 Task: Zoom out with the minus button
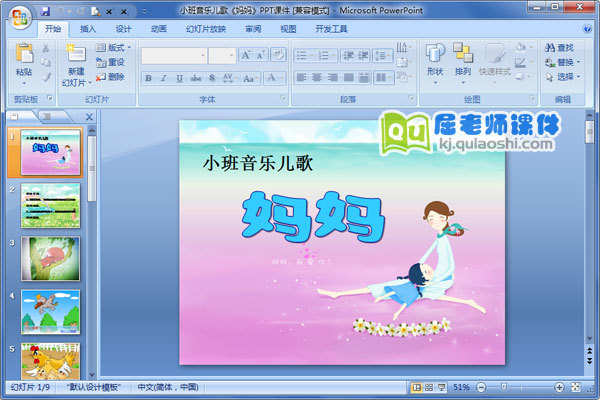click(481, 387)
